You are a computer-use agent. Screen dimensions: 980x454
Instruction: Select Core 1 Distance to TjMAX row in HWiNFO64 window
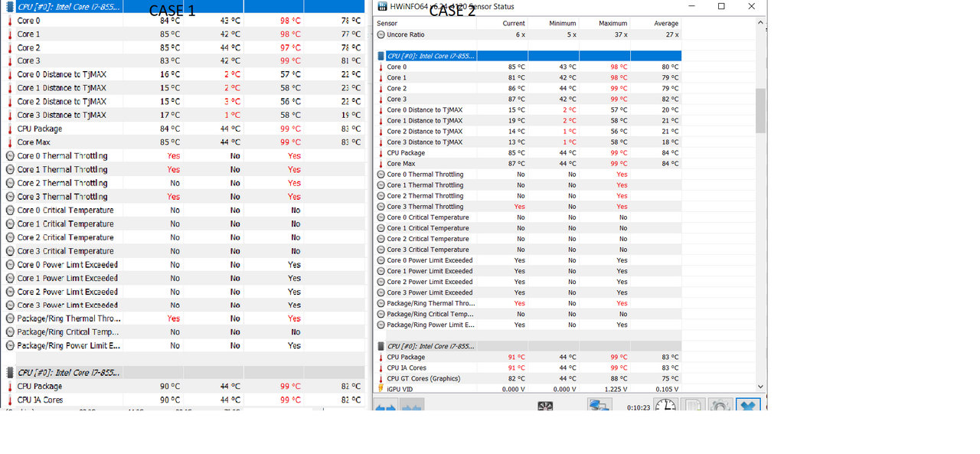pos(528,121)
